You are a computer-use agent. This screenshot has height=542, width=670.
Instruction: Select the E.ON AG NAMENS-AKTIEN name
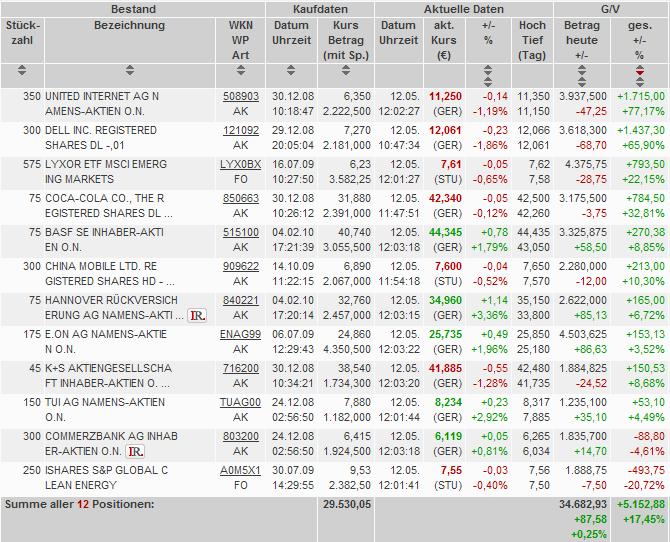tap(106, 342)
